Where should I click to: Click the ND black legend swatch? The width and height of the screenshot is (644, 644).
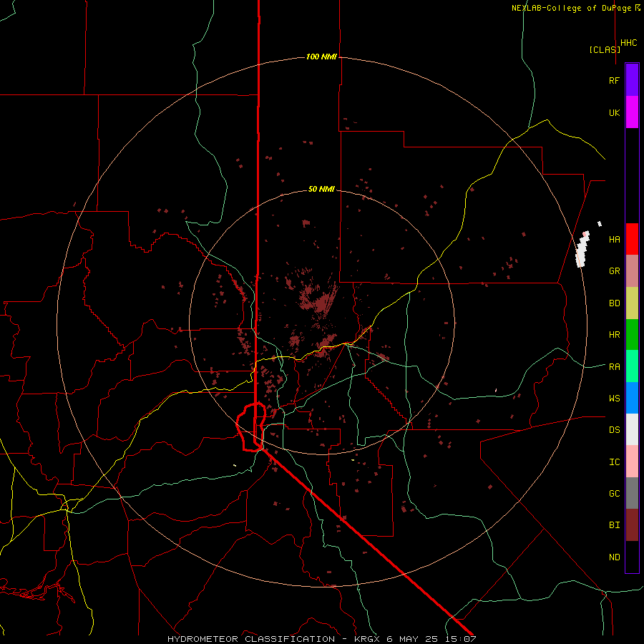(x=632, y=557)
